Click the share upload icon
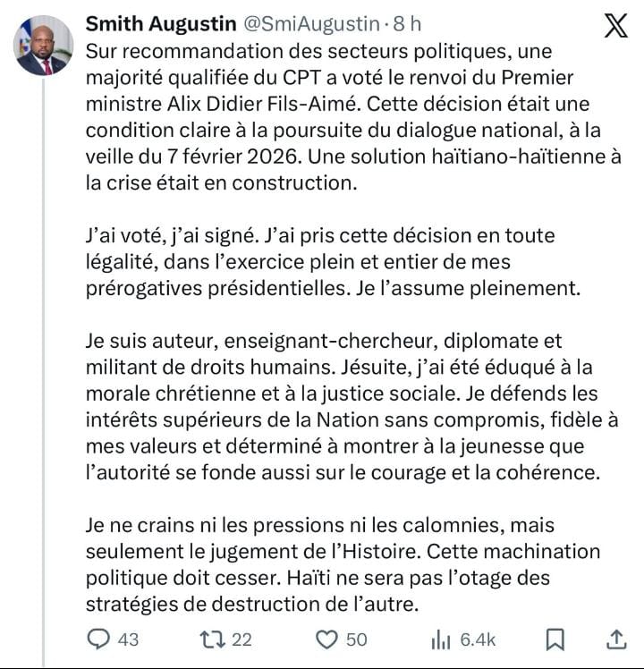The image size is (644, 669). click(x=615, y=639)
